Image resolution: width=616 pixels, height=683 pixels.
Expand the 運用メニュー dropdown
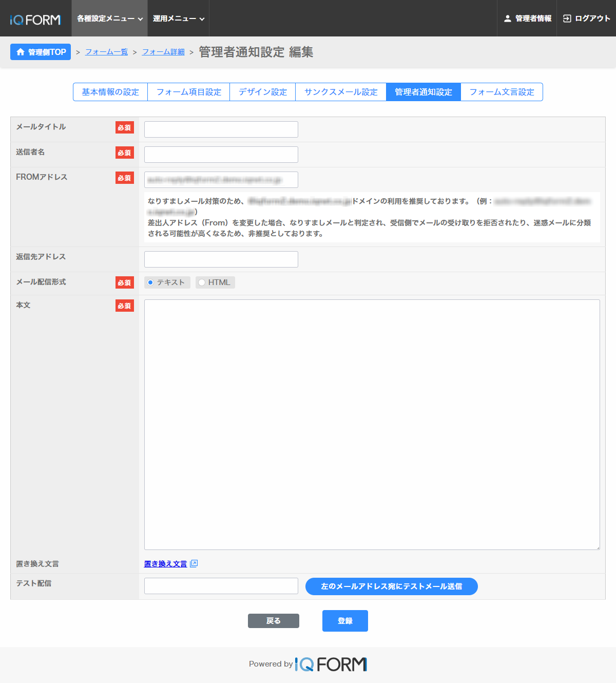tap(178, 18)
